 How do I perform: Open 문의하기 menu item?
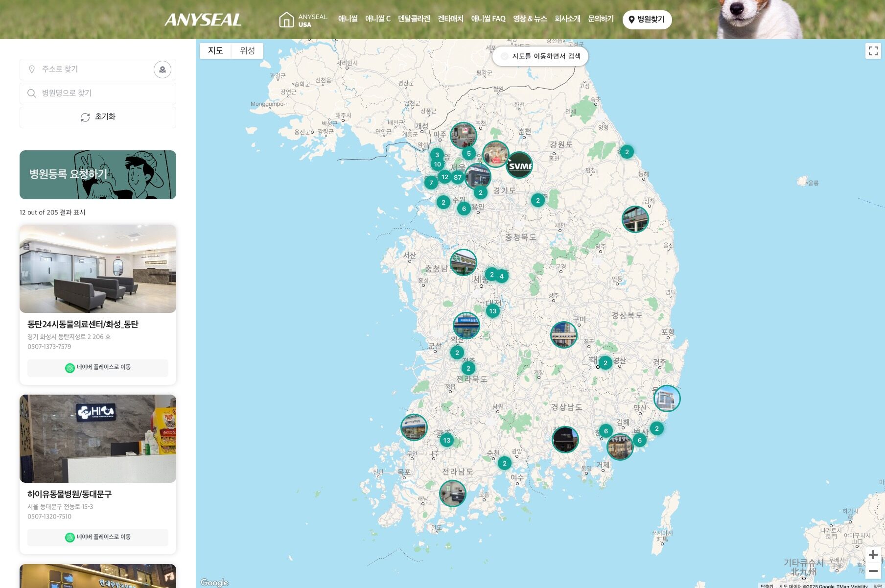601,19
